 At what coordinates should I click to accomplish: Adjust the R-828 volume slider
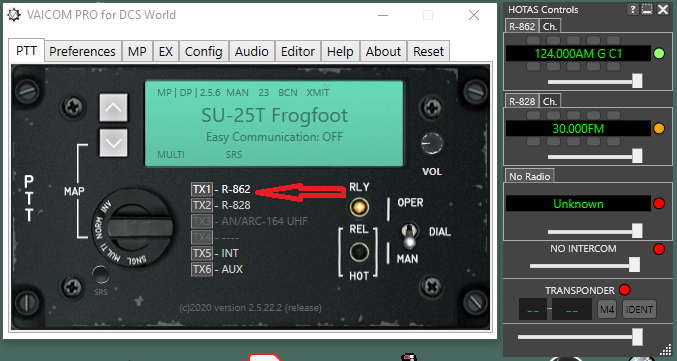(x=595, y=156)
